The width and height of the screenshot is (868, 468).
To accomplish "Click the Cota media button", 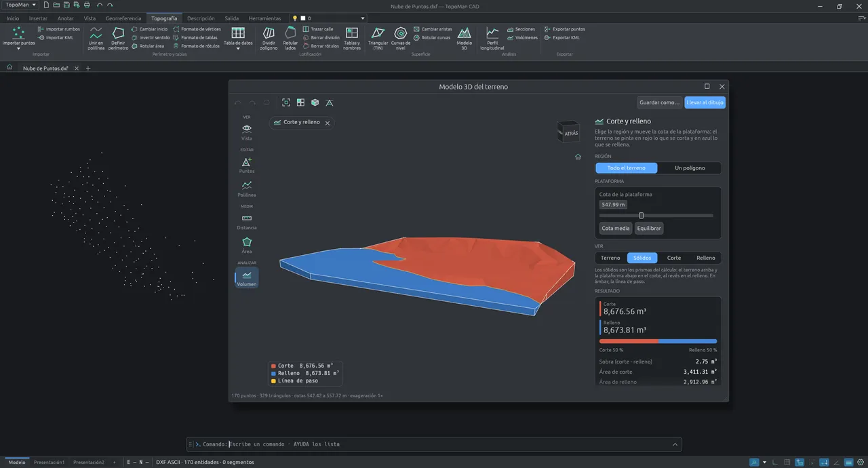I will (x=616, y=229).
